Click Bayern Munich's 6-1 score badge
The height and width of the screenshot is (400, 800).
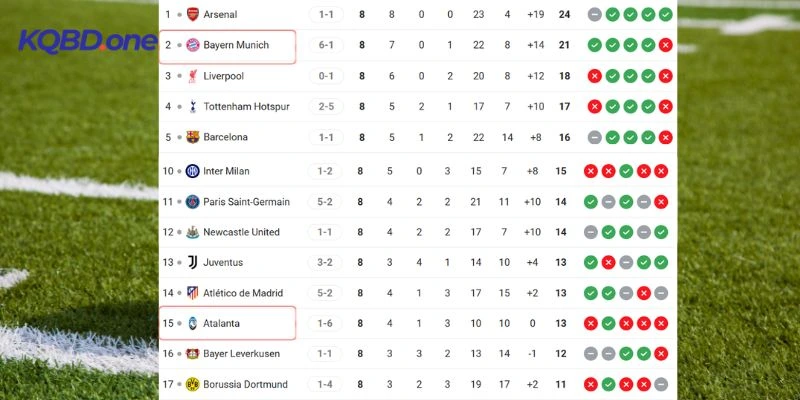point(325,45)
